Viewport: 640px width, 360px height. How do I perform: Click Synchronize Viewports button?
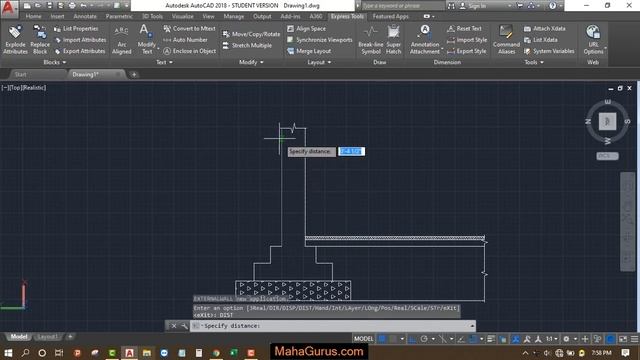click(x=320, y=40)
